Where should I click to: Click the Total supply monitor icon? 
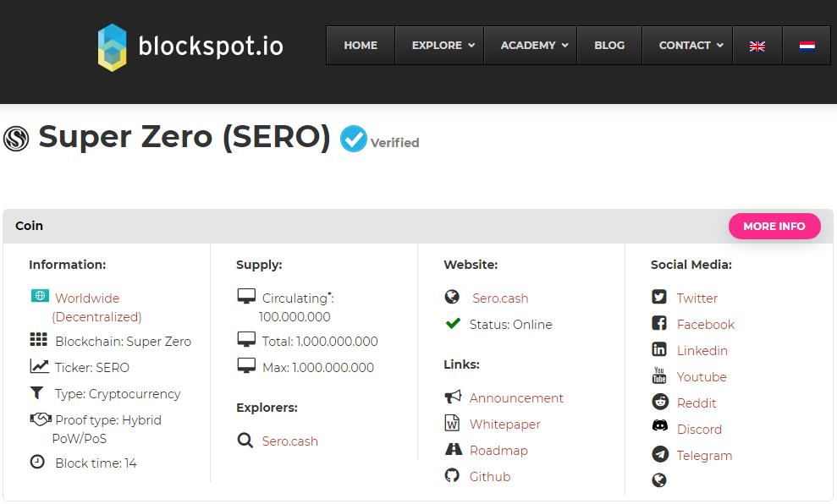point(246,339)
